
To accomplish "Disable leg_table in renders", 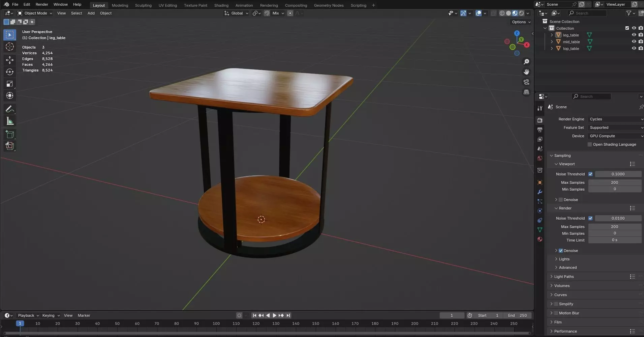I will tap(641, 35).
